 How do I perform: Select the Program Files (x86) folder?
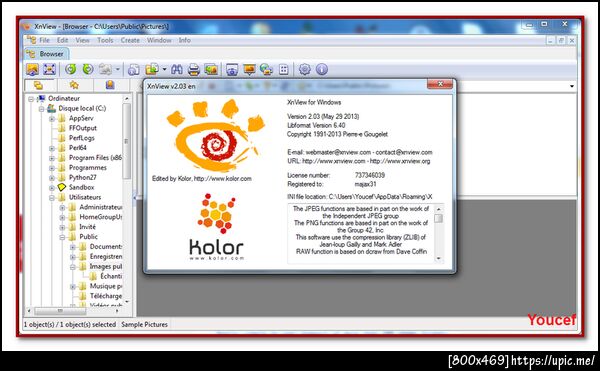95,158
